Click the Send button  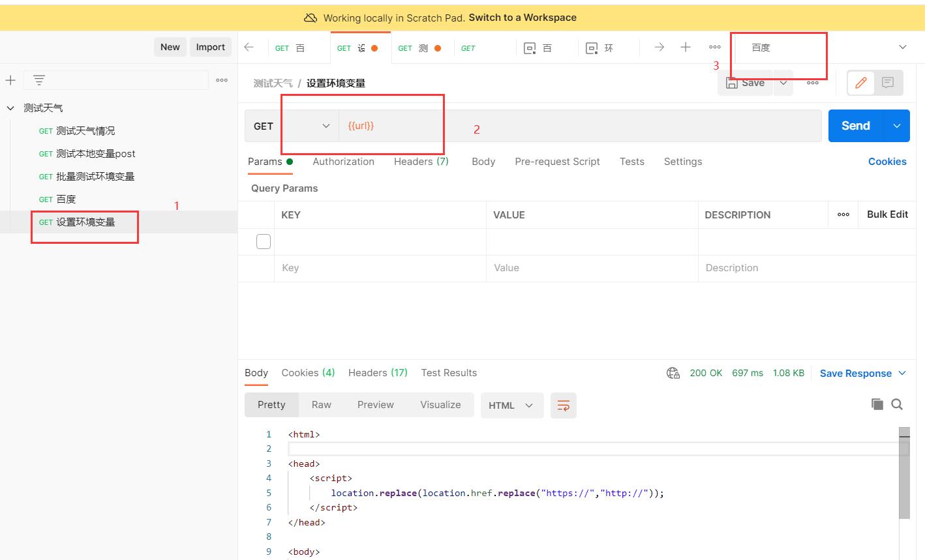pyautogui.click(x=855, y=126)
